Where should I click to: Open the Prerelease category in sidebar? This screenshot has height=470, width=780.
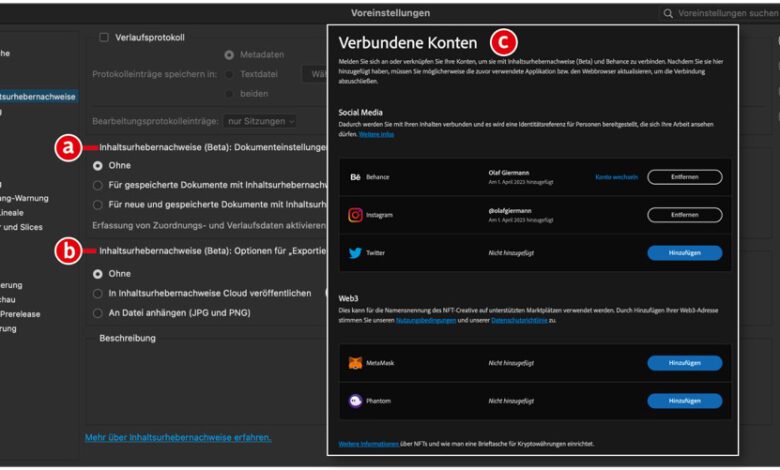click(20, 314)
